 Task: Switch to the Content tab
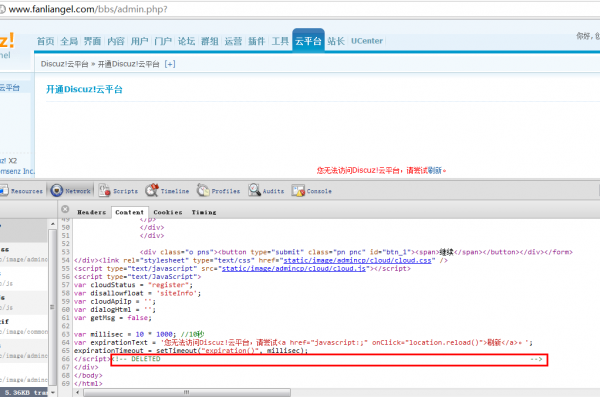tap(129, 212)
